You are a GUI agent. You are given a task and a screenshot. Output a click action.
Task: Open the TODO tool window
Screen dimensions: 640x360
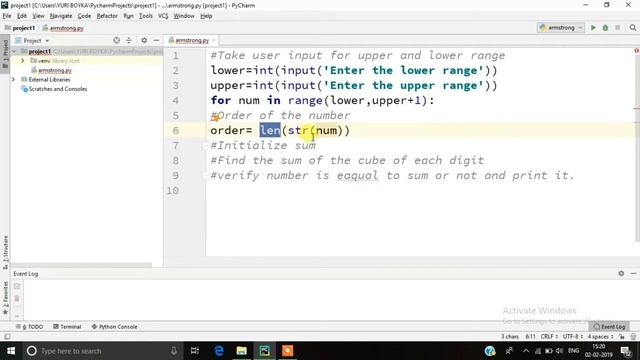coord(29,327)
